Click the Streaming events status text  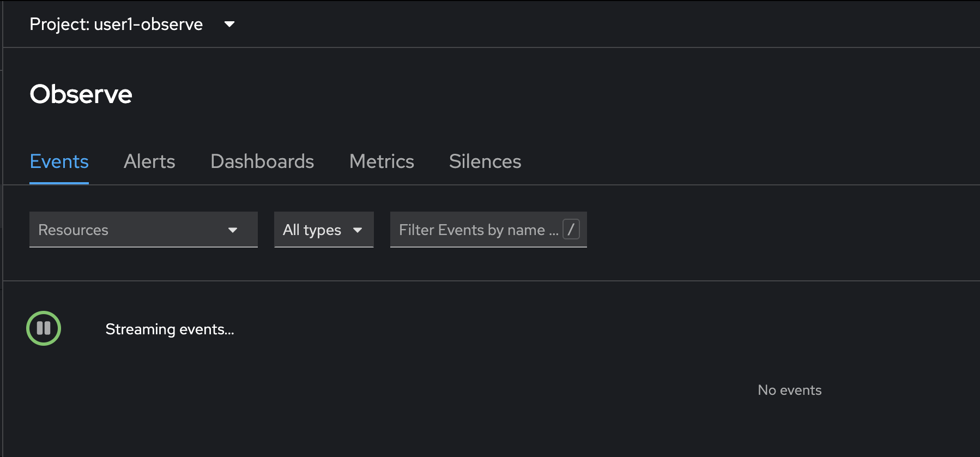click(170, 329)
